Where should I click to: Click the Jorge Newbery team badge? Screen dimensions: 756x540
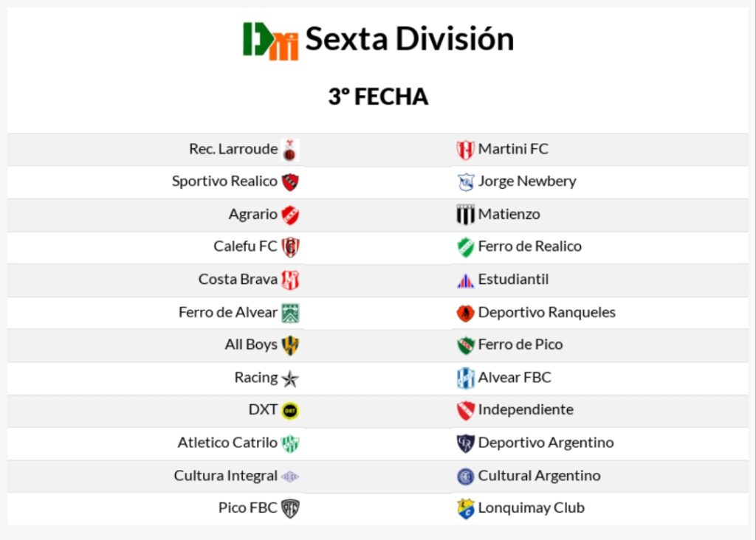pos(465,182)
